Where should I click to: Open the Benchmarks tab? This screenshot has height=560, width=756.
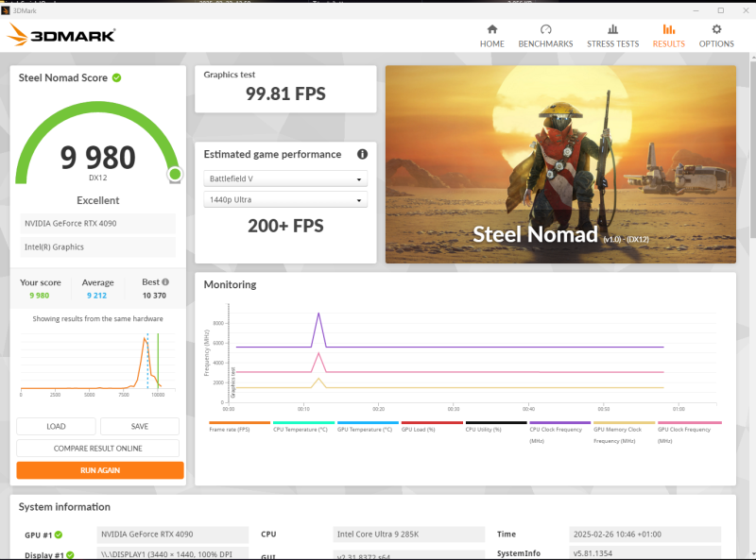pos(545,36)
